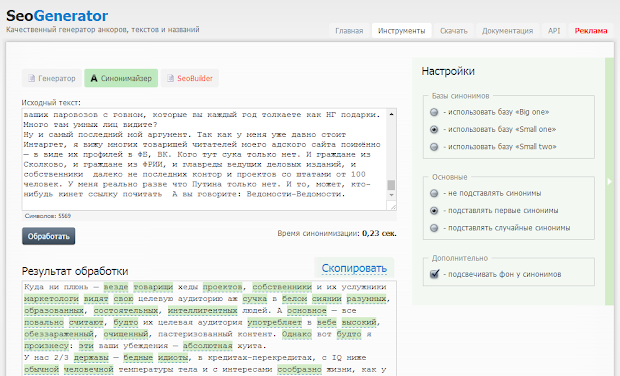Click the document icon on Генератор tab
The height and width of the screenshot is (376, 620).
click(32, 78)
